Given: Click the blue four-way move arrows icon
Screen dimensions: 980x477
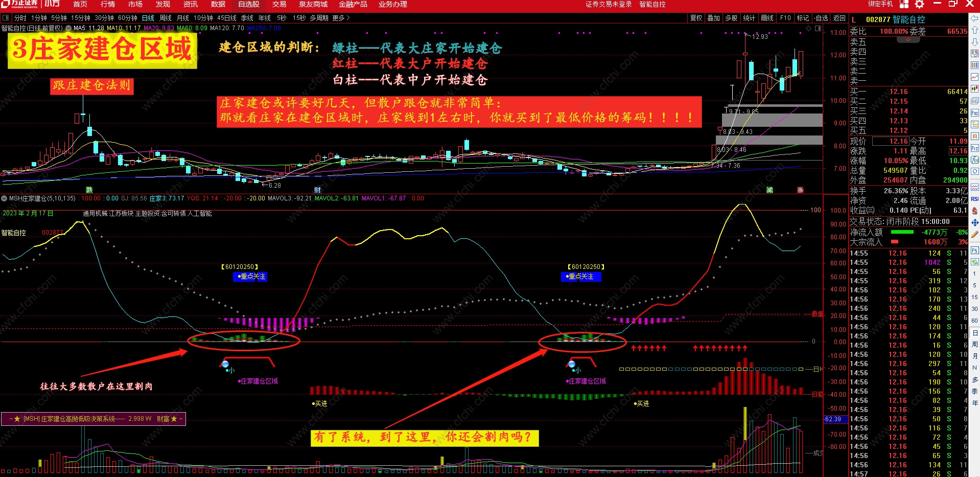Looking at the screenshot, I should 975,222.
